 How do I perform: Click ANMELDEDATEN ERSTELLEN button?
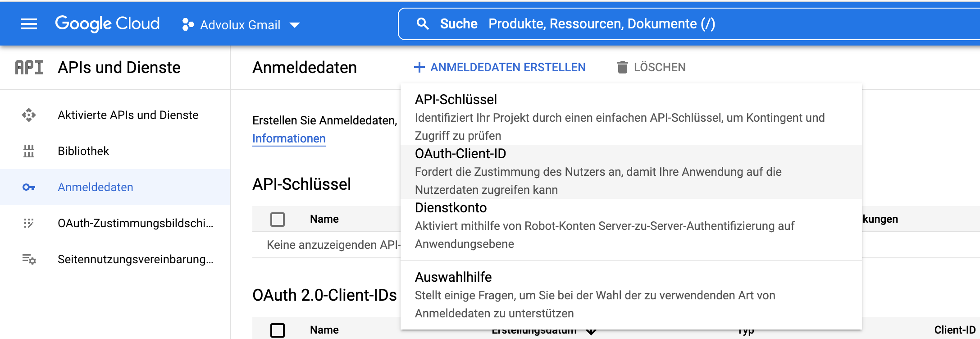[500, 67]
